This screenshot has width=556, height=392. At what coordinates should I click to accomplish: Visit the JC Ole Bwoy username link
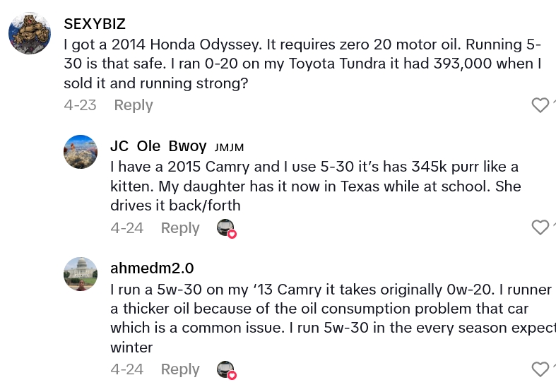[x=158, y=146]
